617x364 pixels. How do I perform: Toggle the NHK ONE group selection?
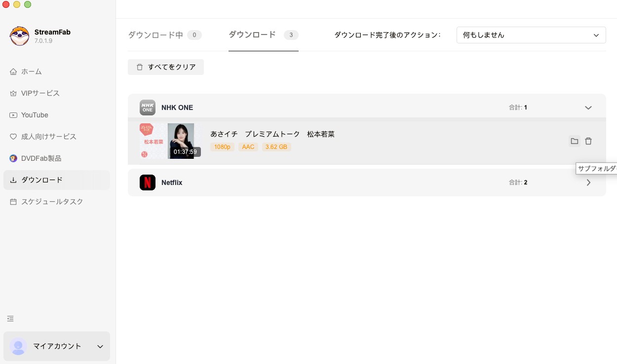148,107
